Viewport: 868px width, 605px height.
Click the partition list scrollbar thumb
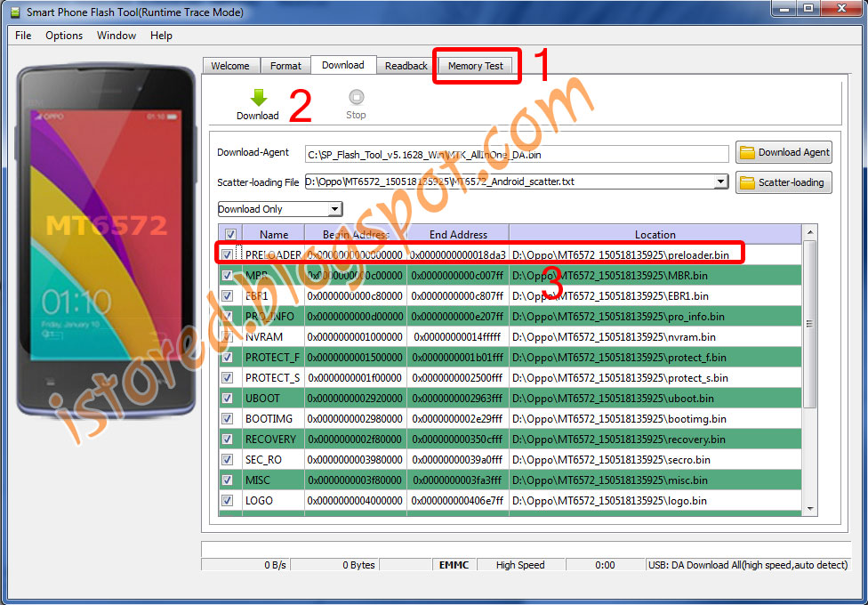point(810,324)
